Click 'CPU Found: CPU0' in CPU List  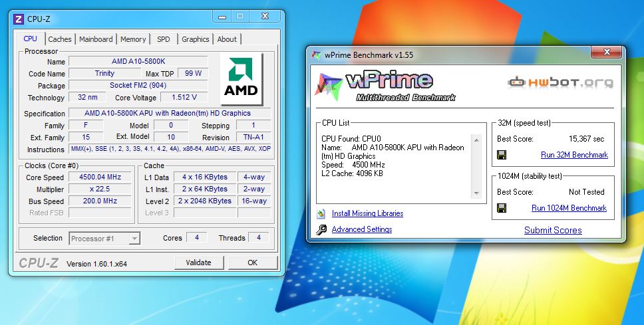[351, 139]
